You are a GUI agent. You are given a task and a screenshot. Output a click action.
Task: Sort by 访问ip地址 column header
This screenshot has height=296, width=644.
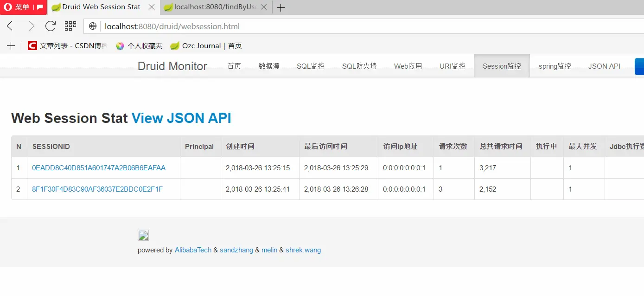coord(406,146)
